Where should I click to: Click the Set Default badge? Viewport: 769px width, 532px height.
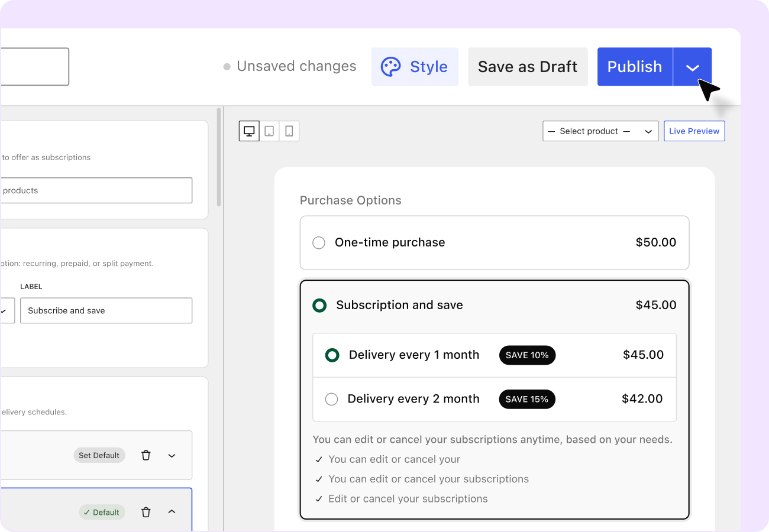[x=99, y=455]
